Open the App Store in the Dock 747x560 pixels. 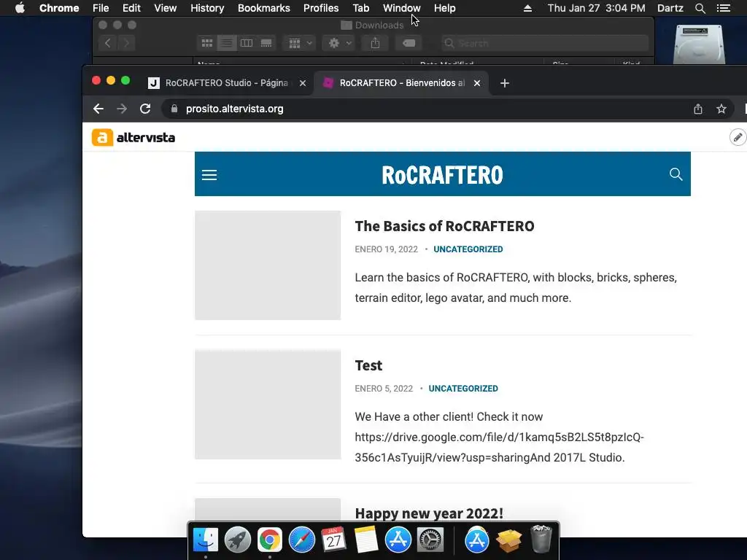[398, 540]
